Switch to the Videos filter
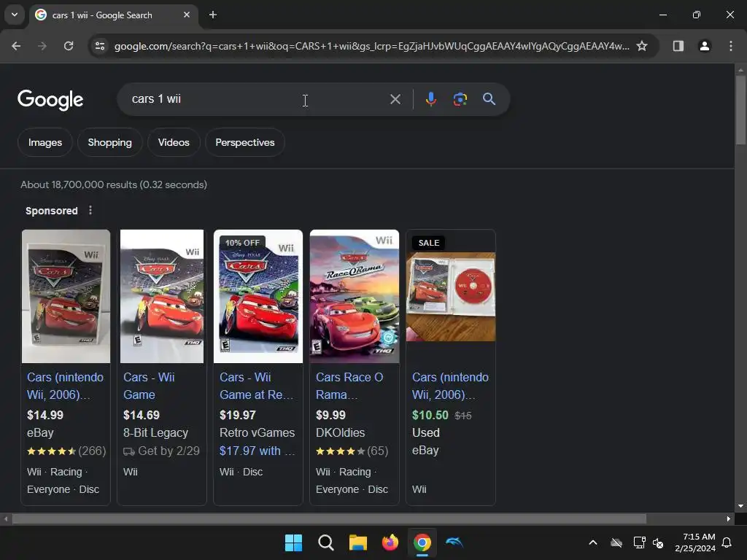This screenshot has width=747, height=560. pos(174,142)
